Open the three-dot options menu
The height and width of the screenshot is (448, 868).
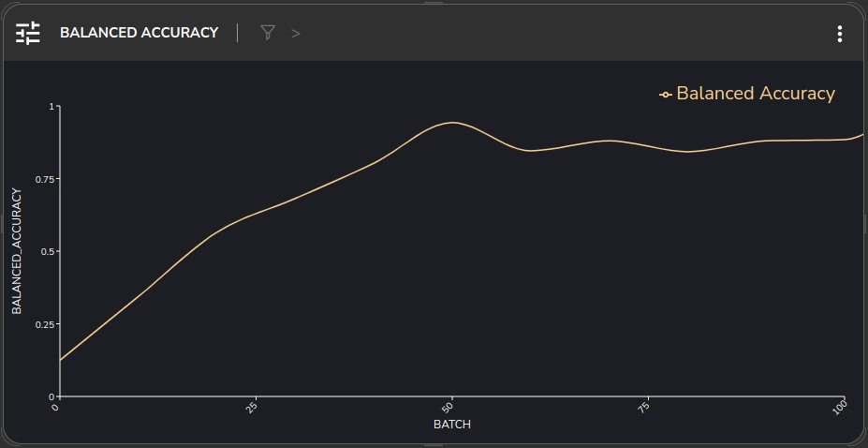(839, 34)
